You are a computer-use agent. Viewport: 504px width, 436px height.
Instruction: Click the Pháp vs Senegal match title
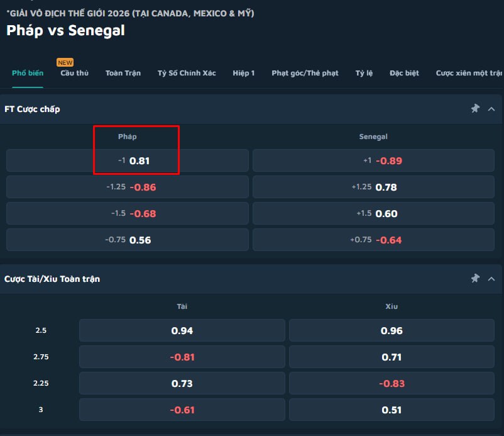65,31
